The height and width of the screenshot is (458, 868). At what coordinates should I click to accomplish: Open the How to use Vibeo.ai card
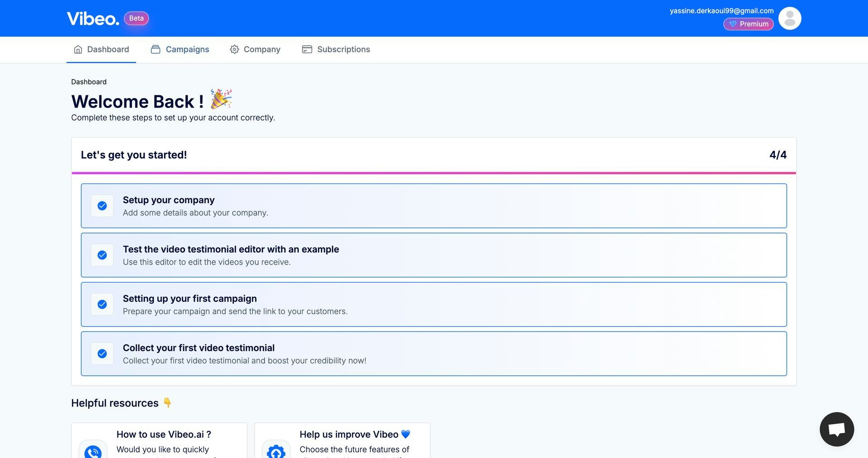(x=159, y=440)
